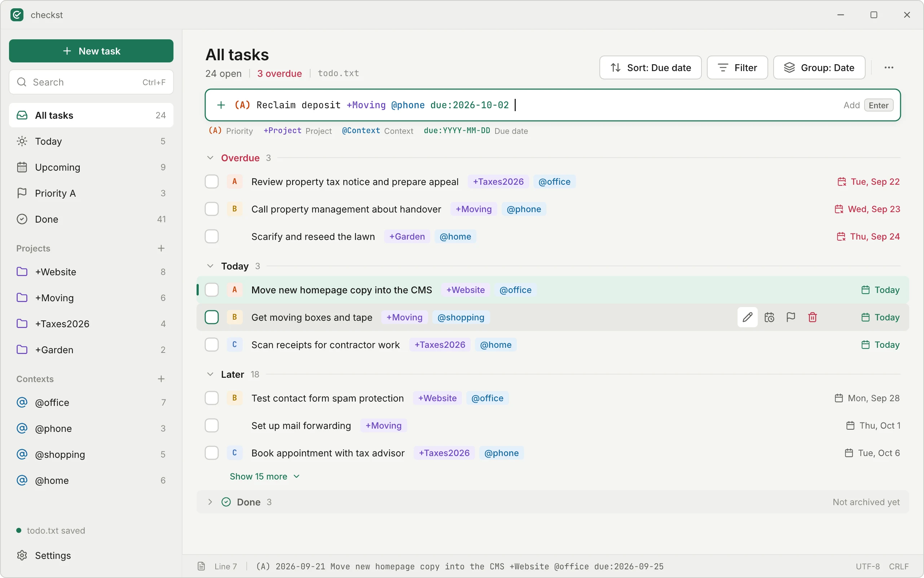Click the reschedule calendar-clock icon
Viewport: 924px width, 578px height.
point(769,317)
